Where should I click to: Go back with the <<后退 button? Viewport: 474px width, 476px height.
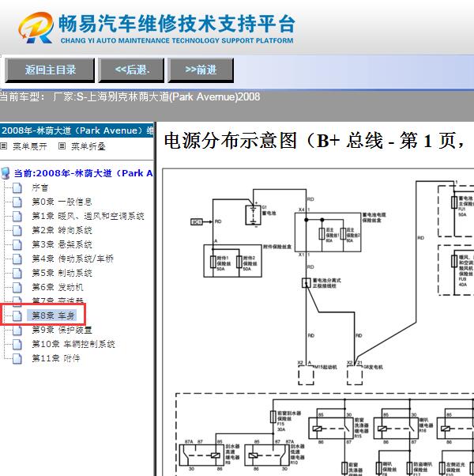(x=131, y=70)
